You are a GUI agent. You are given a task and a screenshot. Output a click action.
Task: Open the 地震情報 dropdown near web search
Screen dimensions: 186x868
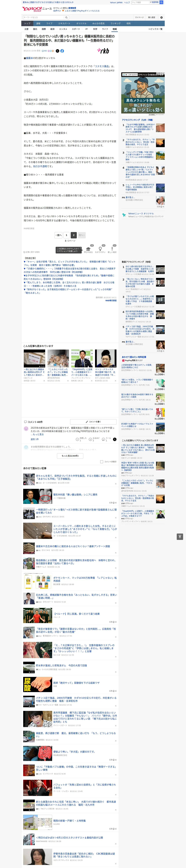[154, 2]
